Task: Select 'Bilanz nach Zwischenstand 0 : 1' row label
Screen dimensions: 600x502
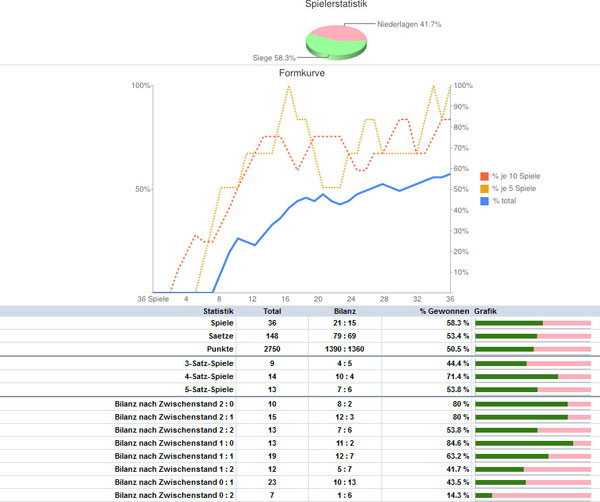Action: (x=174, y=482)
